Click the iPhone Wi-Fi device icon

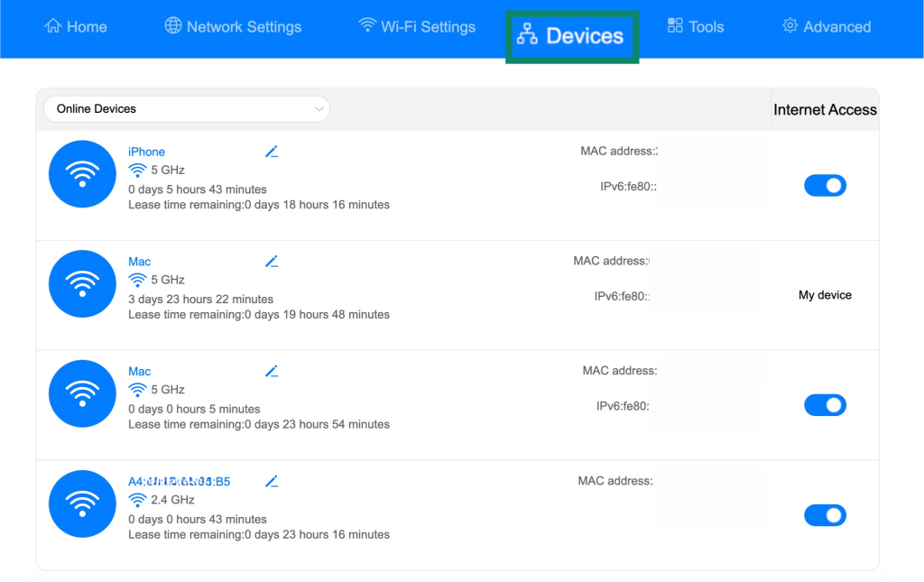point(82,174)
